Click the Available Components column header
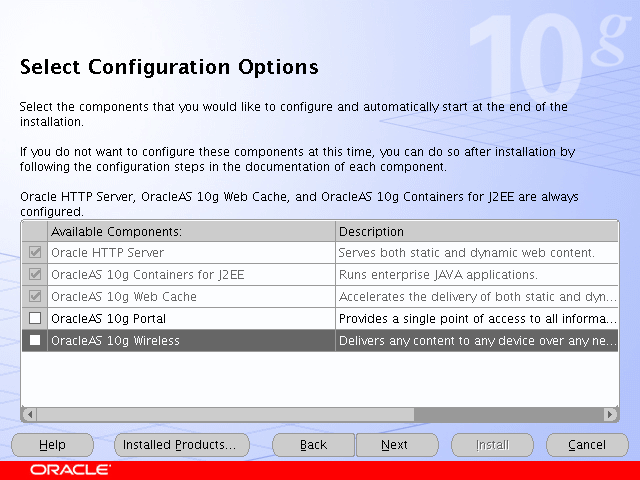The height and width of the screenshot is (480, 640). (x=191, y=231)
